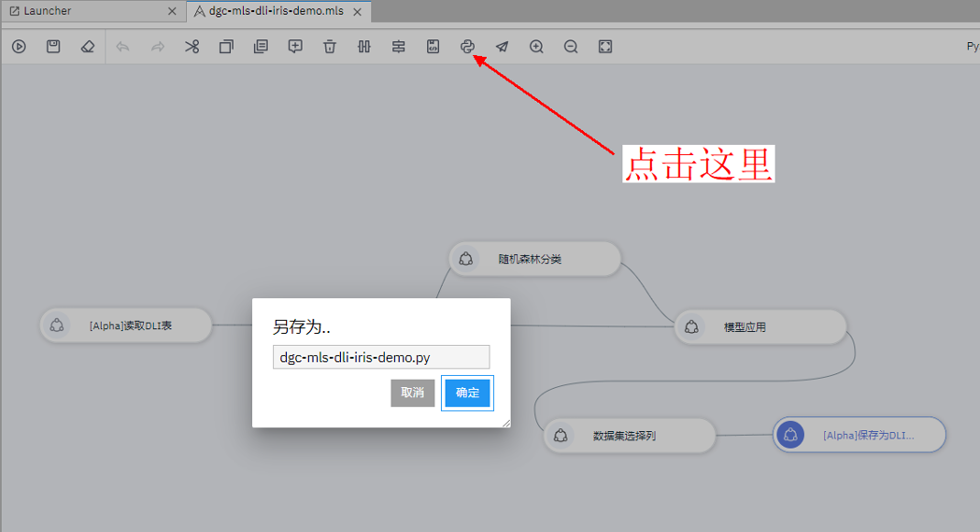Delete selection with the trash can icon
Image resolution: width=980 pixels, height=532 pixels.
(330, 46)
